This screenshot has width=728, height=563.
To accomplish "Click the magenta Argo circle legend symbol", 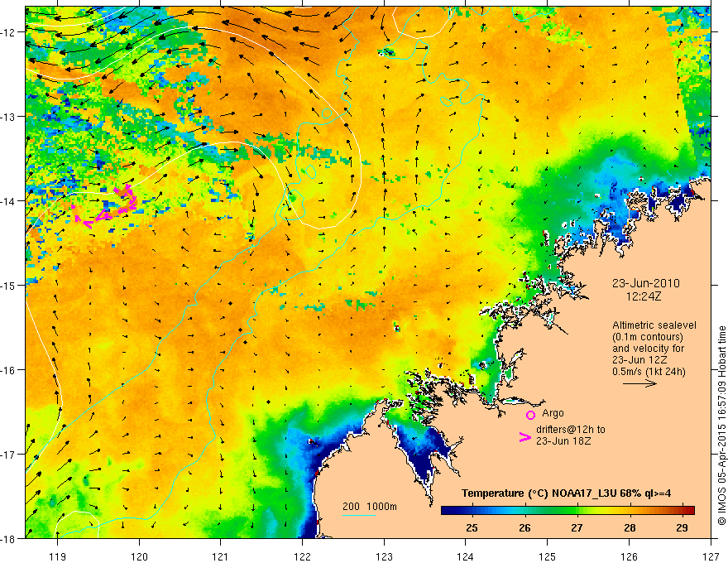I will click(530, 415).
